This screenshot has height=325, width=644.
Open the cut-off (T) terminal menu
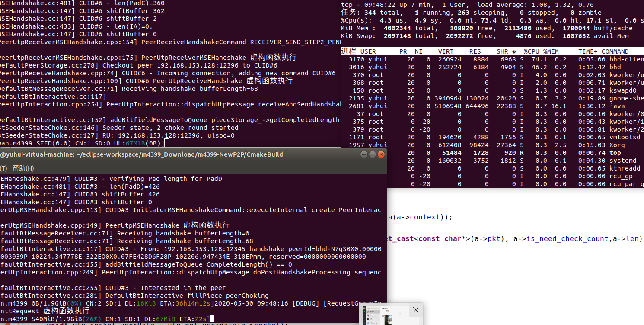4,168
